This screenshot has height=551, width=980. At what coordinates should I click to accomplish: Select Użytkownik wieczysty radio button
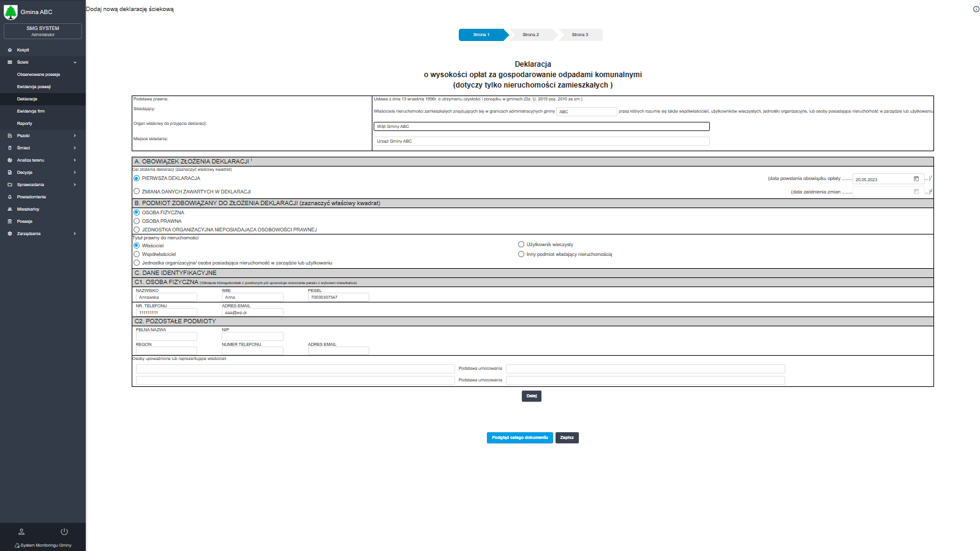(x=521, y=244)
